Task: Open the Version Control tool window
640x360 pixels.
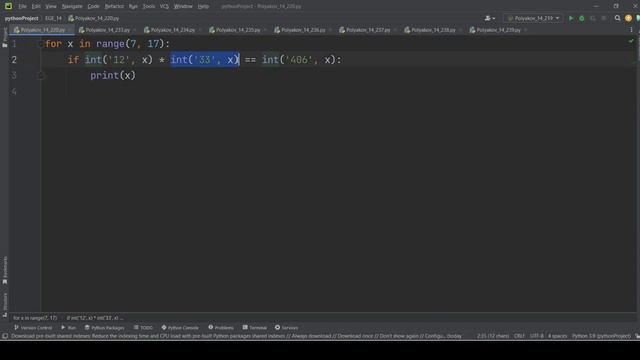Action: tap(33, 328)
